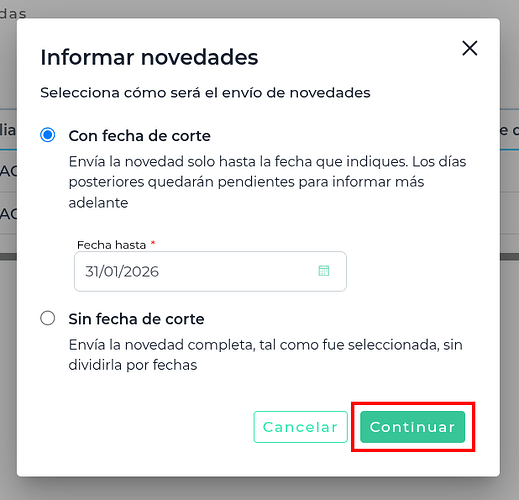Click the red required asterisk beside Fecha hasta

click(x=153, y=243)
